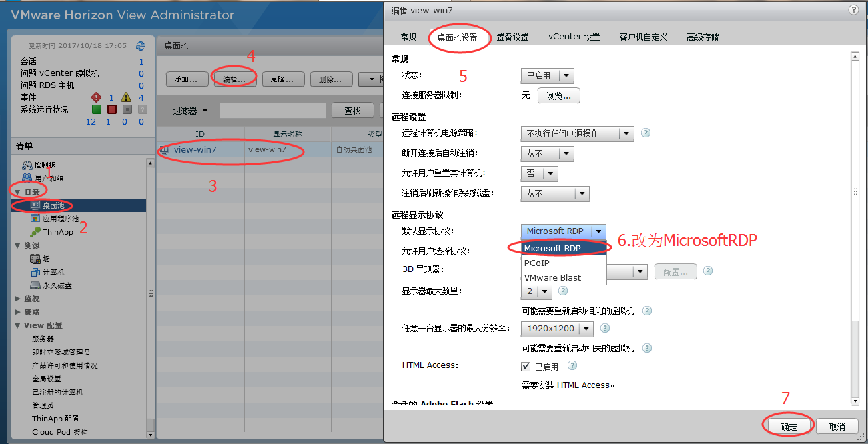Click the unknown-status question health icon
The width and height of the screenshot is (868, 444).
(x=141, y=109)
